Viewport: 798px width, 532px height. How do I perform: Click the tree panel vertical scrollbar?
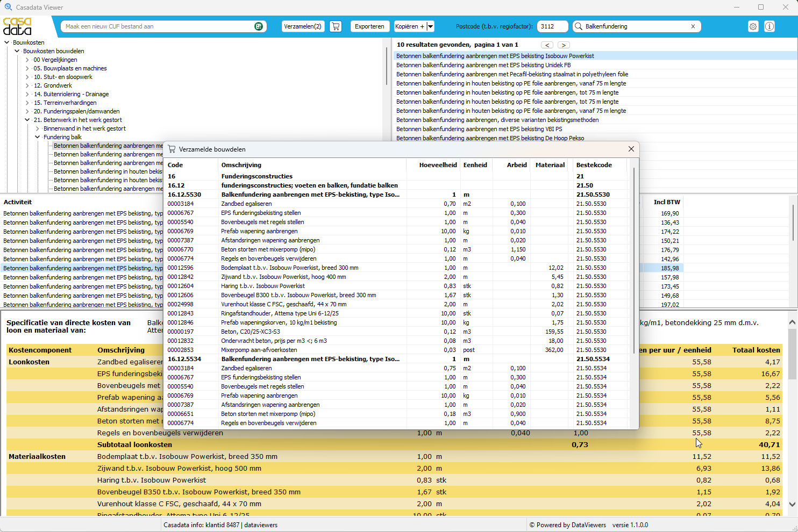pos(386,66)
